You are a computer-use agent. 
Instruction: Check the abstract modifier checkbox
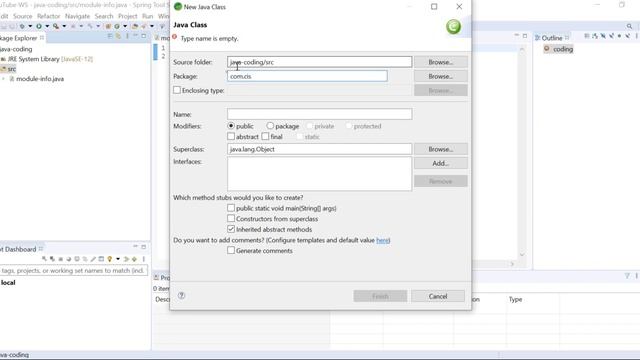point(231,136)
